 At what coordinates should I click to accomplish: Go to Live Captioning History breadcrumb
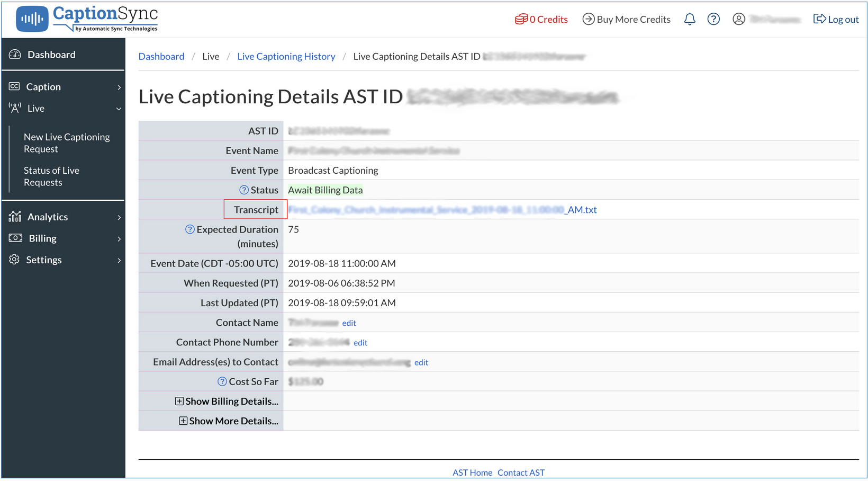(x=286, y=57)
